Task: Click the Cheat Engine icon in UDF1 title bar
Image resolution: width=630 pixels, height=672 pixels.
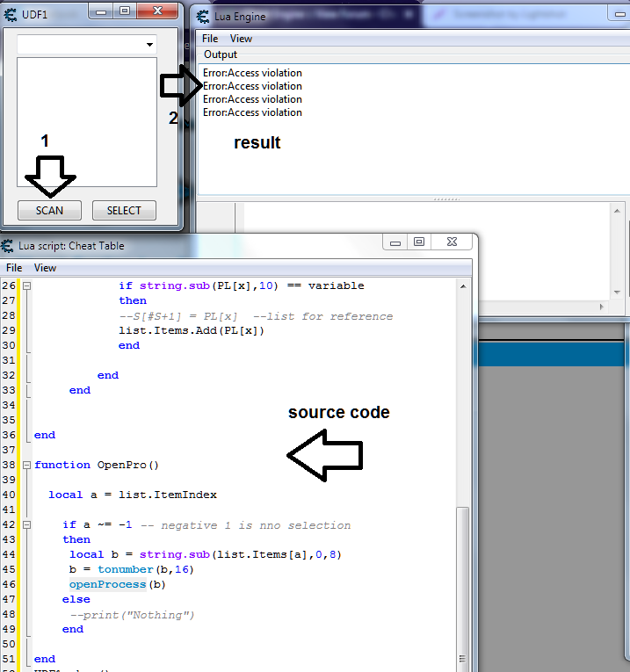Action: pyautogui.click(x=11, y=15)
